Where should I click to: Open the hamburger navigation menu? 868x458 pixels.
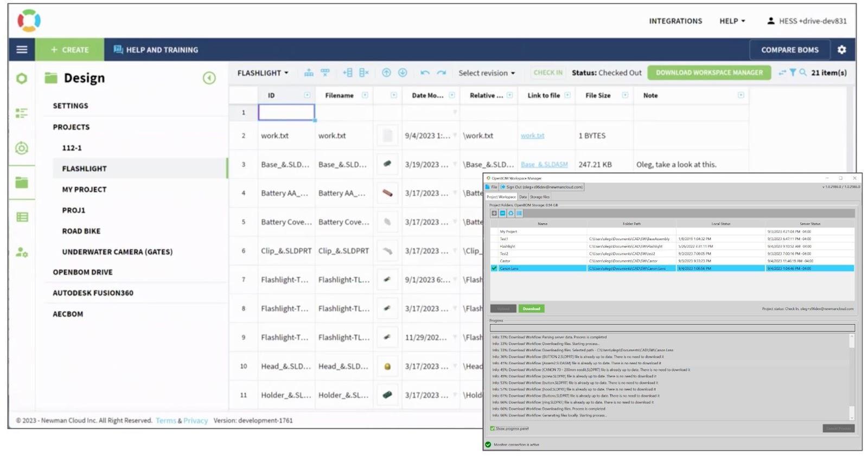coord(22,49)
